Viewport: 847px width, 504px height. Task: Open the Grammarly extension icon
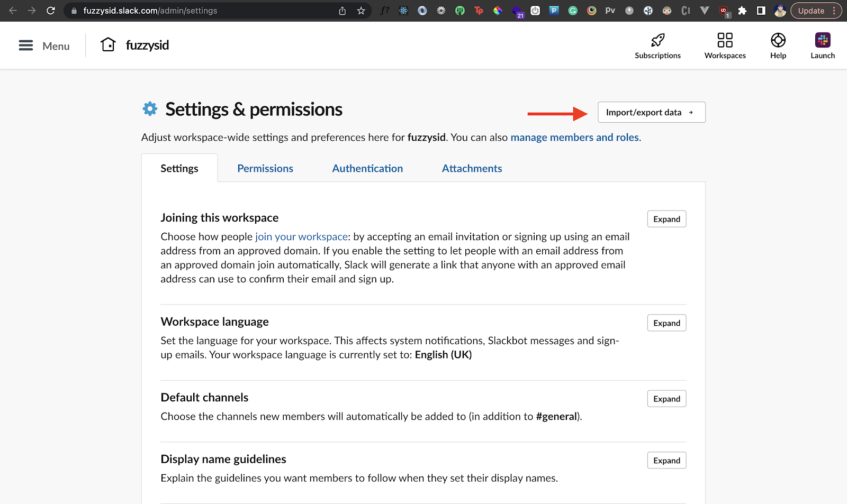(x=573, y=11)
